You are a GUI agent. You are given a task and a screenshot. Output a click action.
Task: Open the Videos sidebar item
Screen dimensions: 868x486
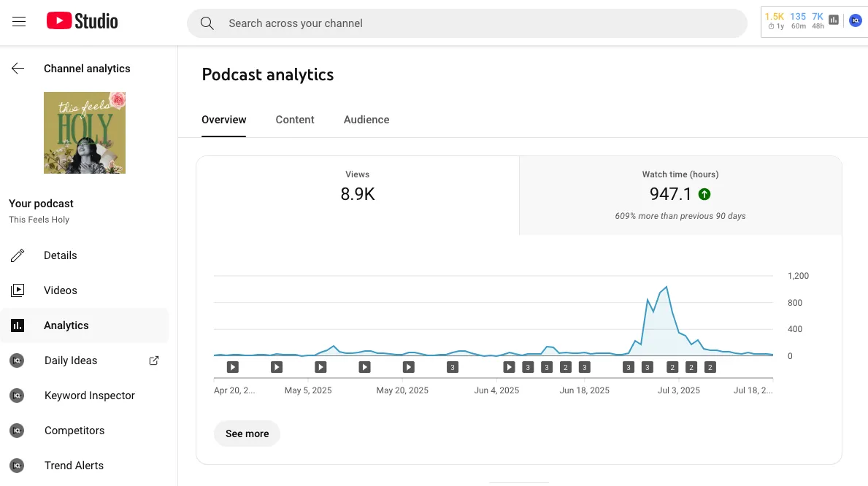pos(85,290)
